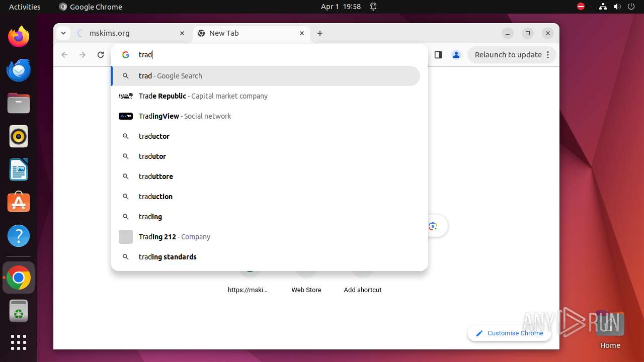Viewport: 644px width, 362px height.
Task: Open the Help dock icon
Action: point(19,236)
